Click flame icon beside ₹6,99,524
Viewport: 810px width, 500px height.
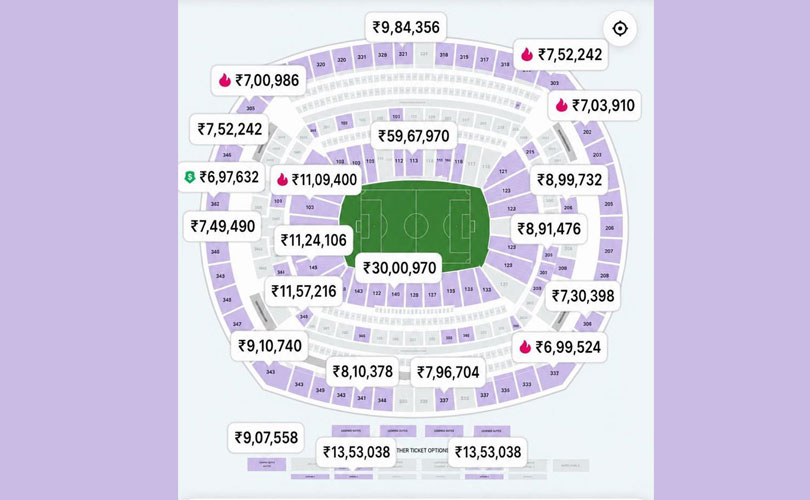[525, 347]
